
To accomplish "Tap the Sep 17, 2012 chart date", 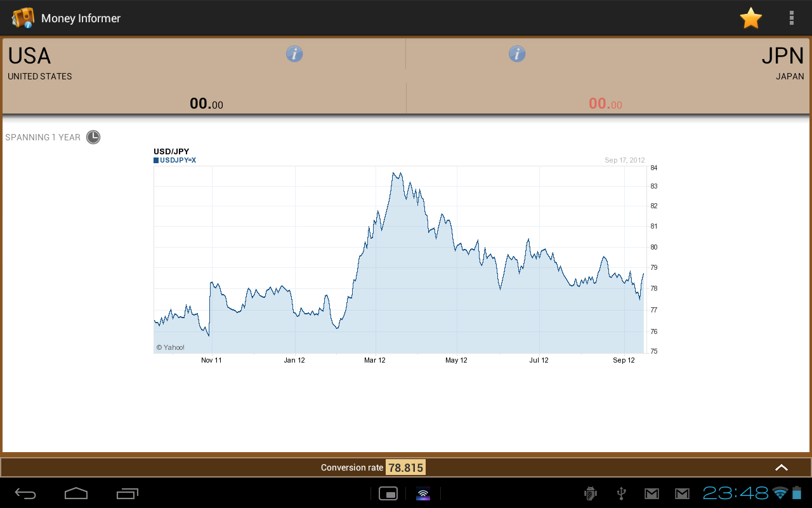I will (x=625, y=160).
